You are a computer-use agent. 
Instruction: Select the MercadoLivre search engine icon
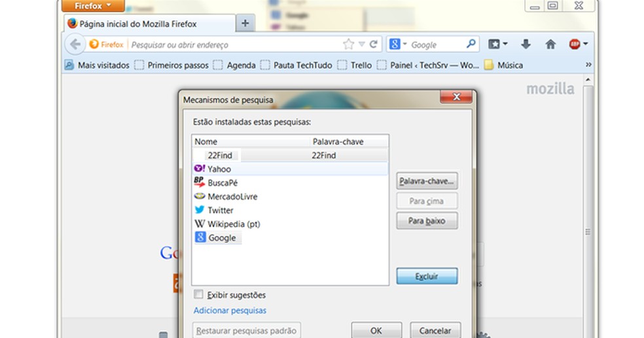coord(200,196)
